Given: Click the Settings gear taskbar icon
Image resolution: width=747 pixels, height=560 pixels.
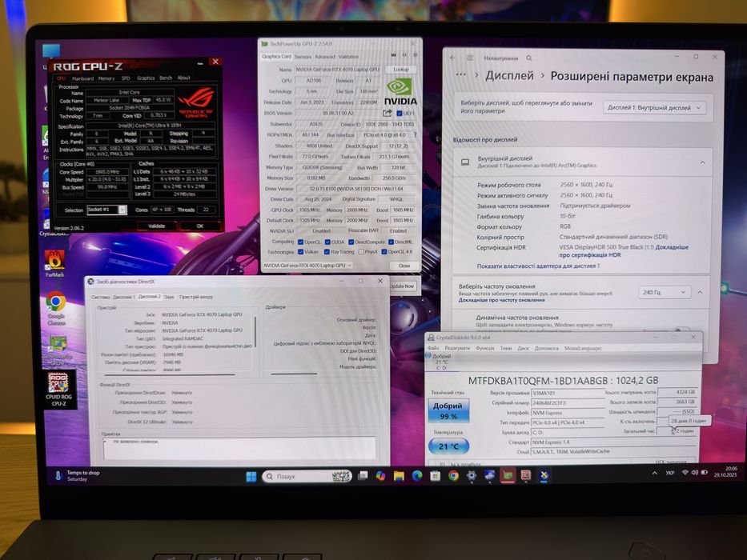Looking at the screenshot, I should 471,476.
